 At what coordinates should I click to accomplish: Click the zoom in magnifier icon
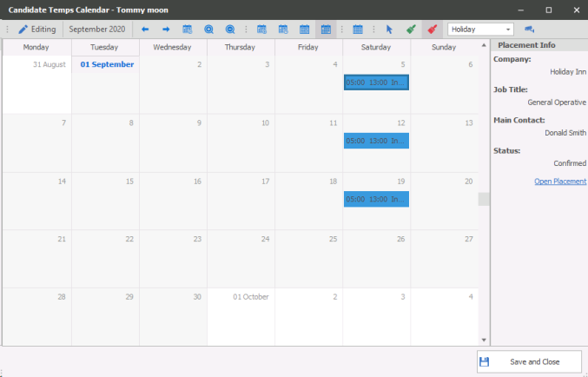[x=208, y=30]
